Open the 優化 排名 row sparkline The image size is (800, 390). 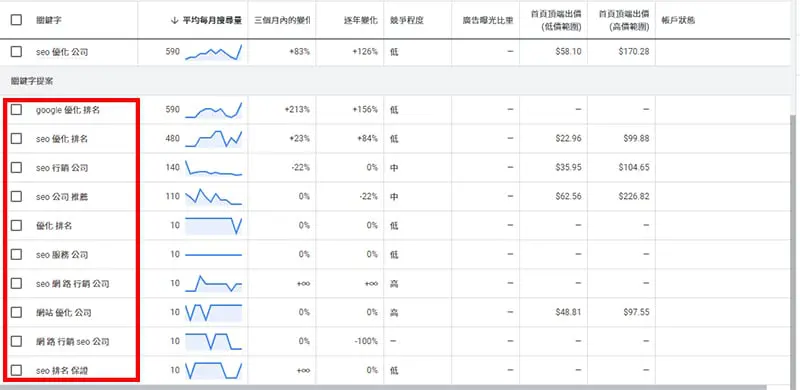213,226
